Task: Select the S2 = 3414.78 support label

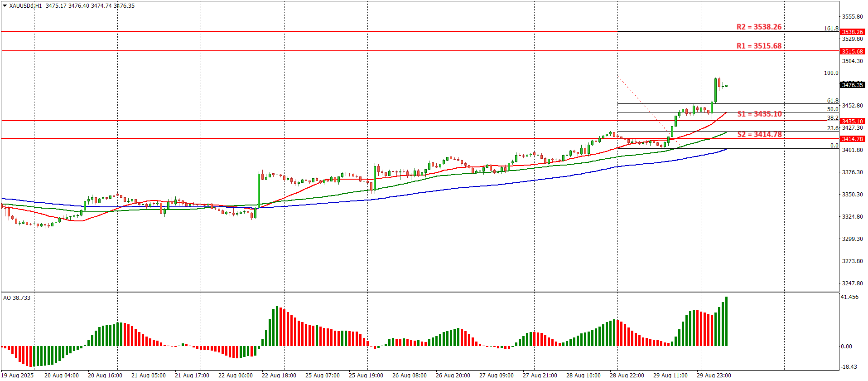Action: click(x=759, y=134)
